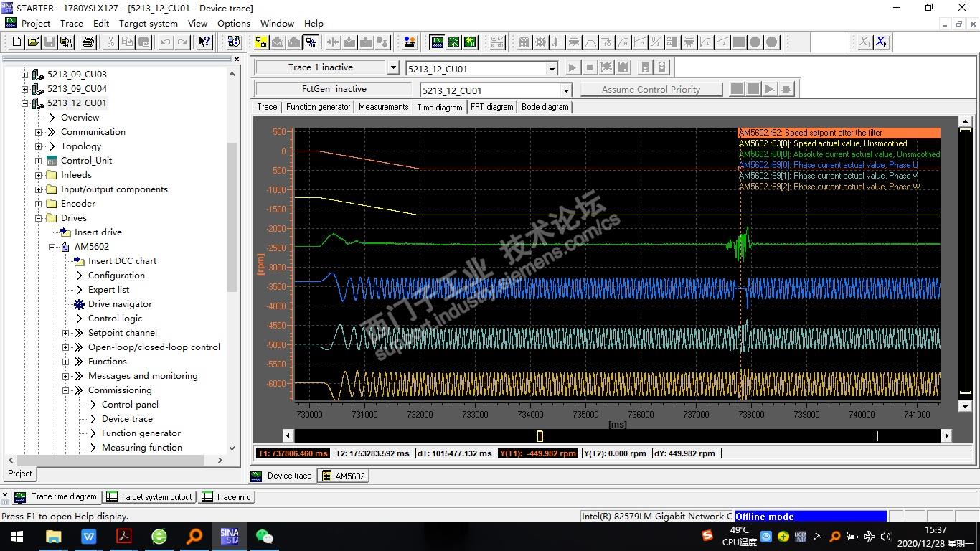Click the chart's time-axis right scroll arrow

coord(946,436)
